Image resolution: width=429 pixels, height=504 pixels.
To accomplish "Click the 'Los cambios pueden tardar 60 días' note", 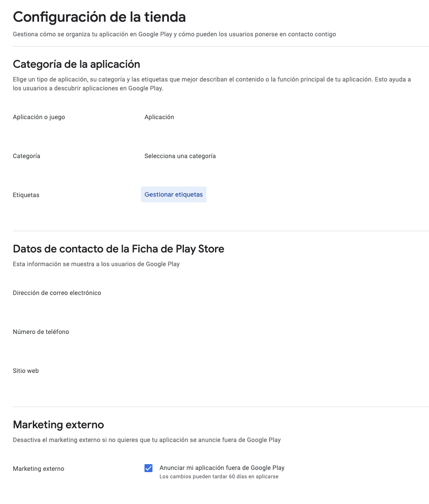I will pyautogui.click(x=219, y=477).
